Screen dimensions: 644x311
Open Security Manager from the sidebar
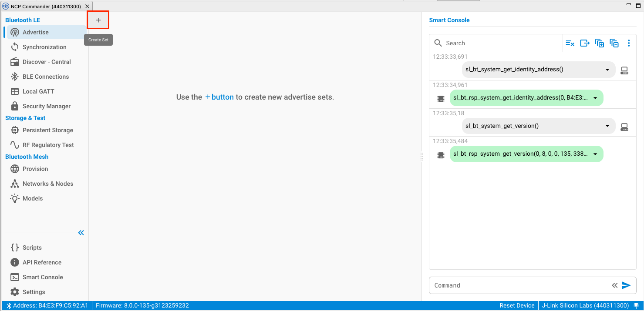click(46, 106)
